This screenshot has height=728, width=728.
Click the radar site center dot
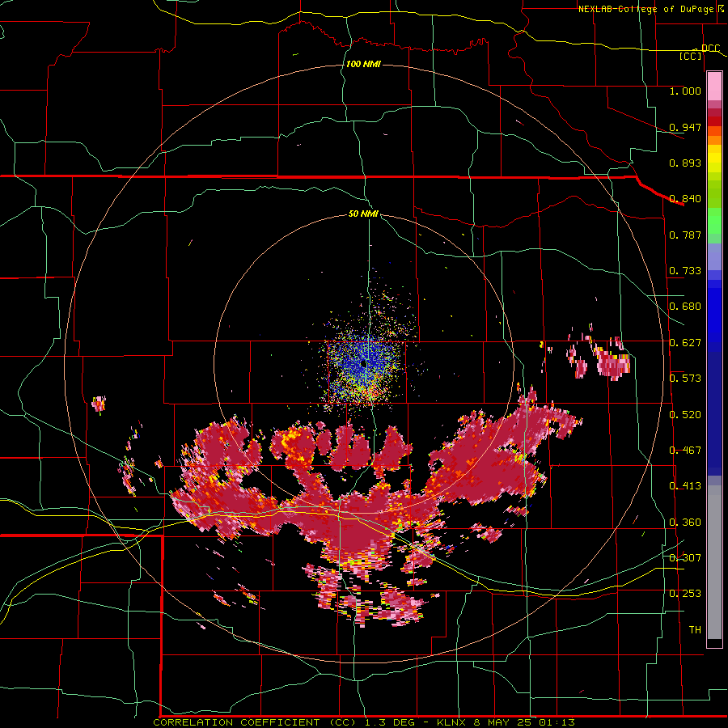363,362
